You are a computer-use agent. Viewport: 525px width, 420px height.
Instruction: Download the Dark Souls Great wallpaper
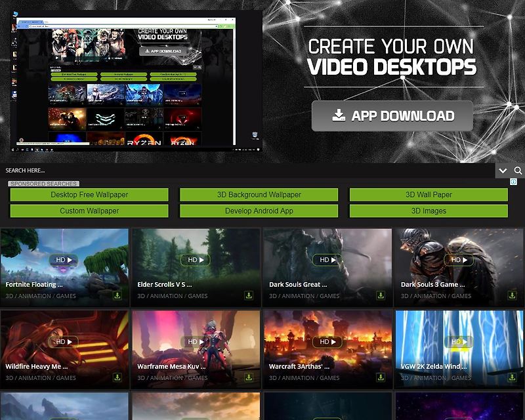(x=381, y=295)
